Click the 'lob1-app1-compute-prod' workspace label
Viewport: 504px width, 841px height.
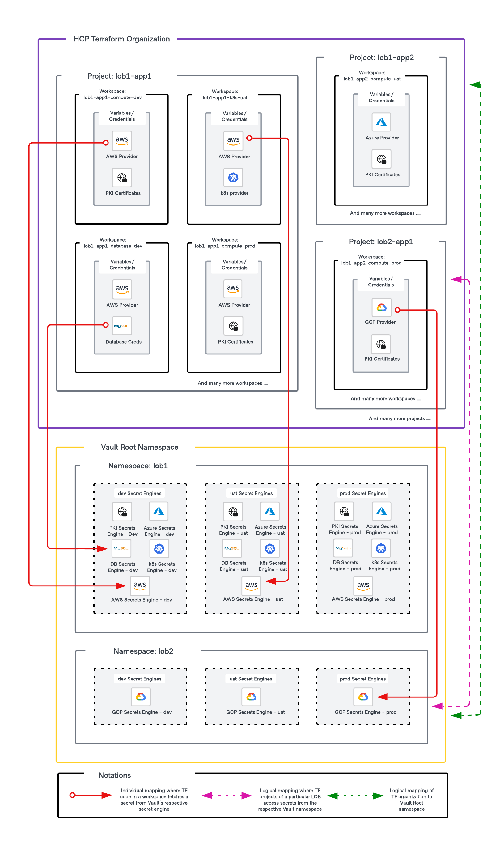(225, 246)
